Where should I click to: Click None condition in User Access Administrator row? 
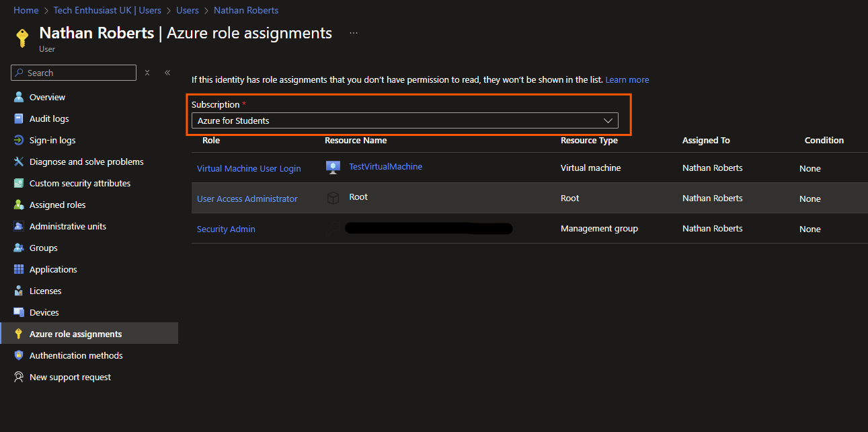810,199
